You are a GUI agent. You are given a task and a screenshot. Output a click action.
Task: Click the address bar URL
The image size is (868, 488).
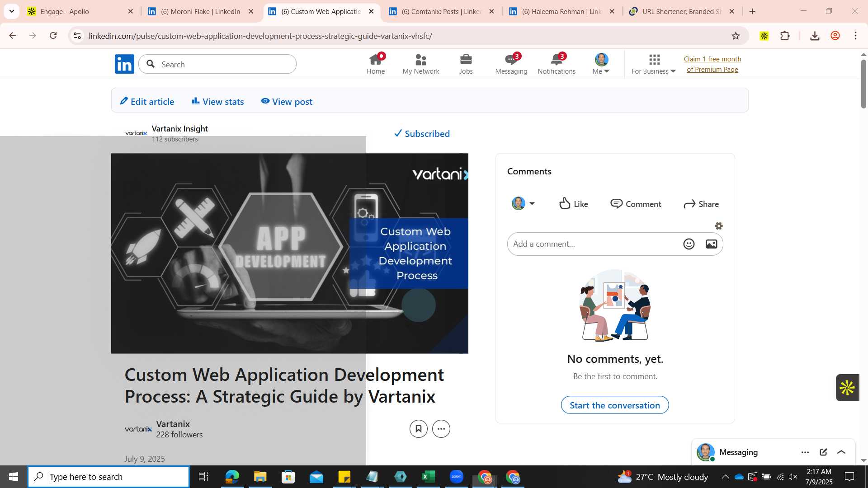pos(260,36)
